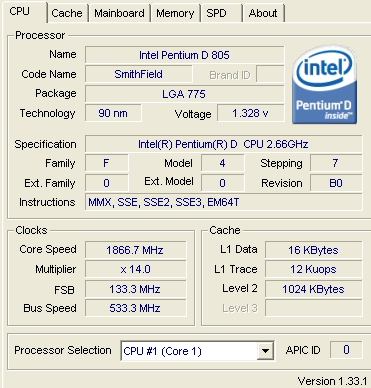The height and width of the screenshot is (388, 371).
Task: Open the SPD tab
Action: coord(221,13)
